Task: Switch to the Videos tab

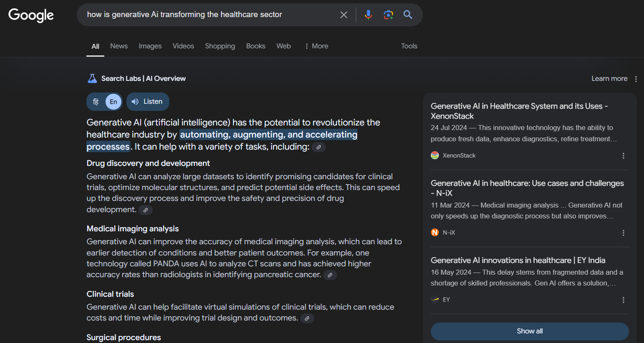Action: 184,46
